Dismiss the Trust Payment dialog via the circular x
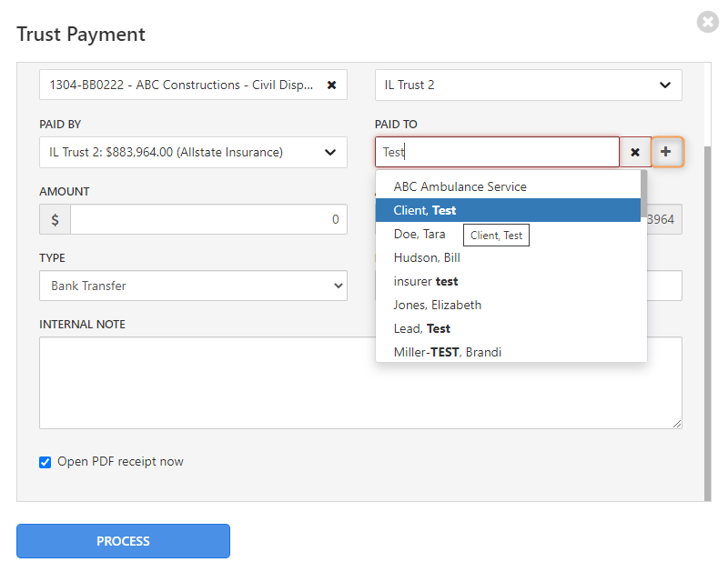Image resolution: width=728 pixels, height=582 pixels. coord(708,22)
